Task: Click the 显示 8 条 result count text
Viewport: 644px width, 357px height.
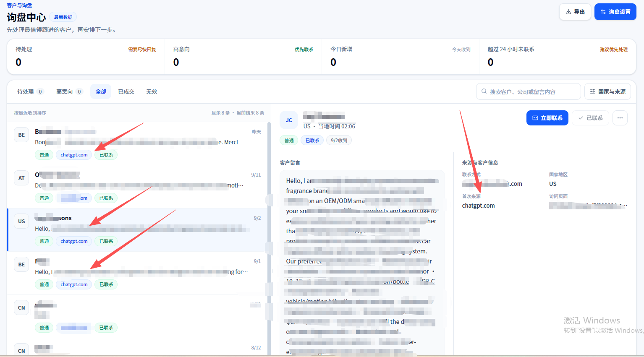Action: 220,113
